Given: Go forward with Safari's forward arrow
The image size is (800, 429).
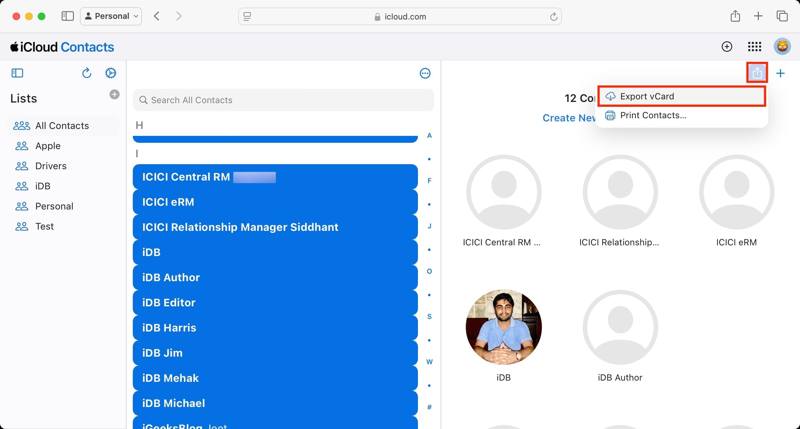Looking at the screenshot, I should [178, 16].
